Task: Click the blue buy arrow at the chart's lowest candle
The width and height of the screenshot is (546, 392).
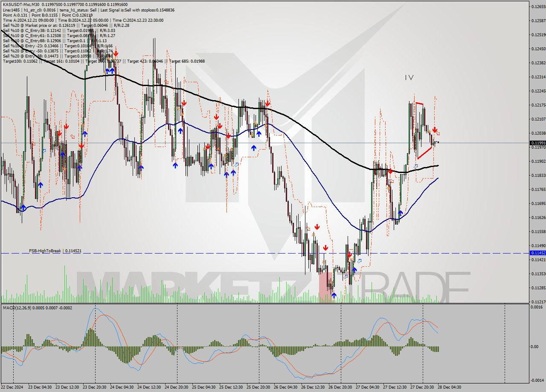Action: [x=333, y=295]
